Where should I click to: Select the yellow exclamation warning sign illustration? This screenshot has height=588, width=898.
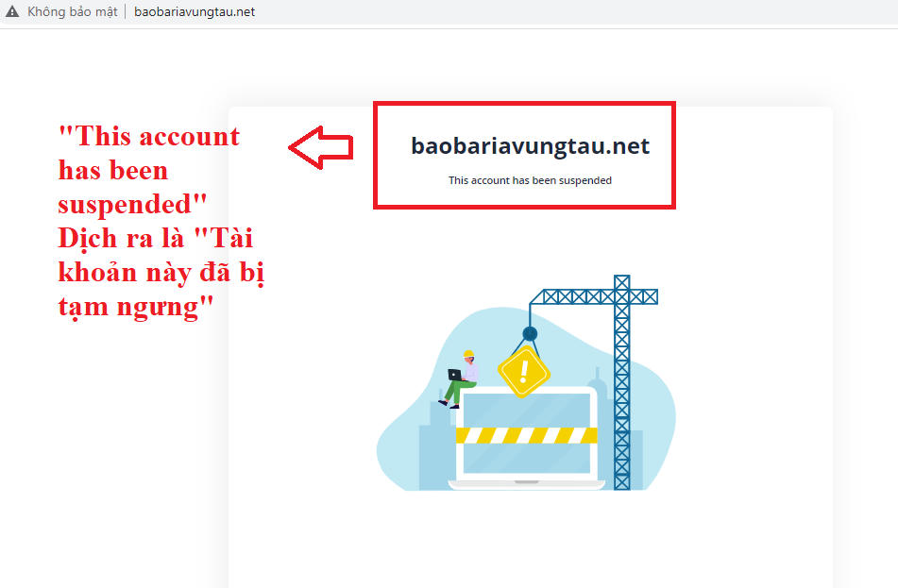pyautogui.click(x=523, y=374)
